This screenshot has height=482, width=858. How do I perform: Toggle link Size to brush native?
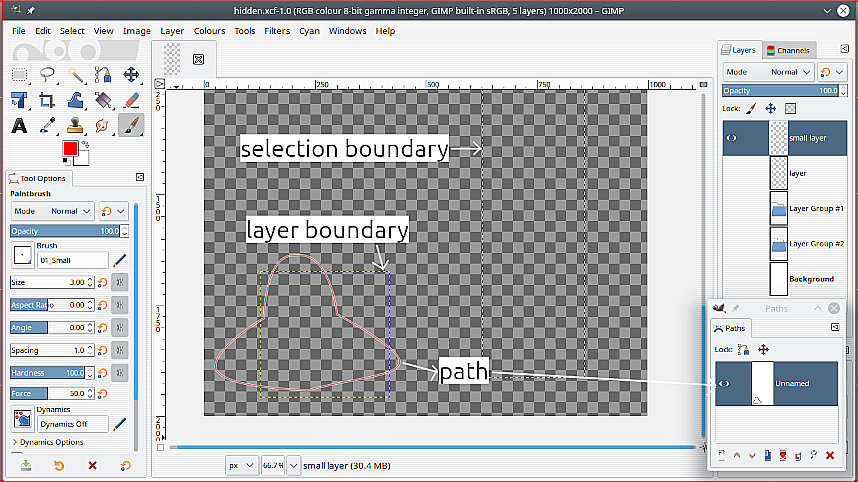(120, 282)
